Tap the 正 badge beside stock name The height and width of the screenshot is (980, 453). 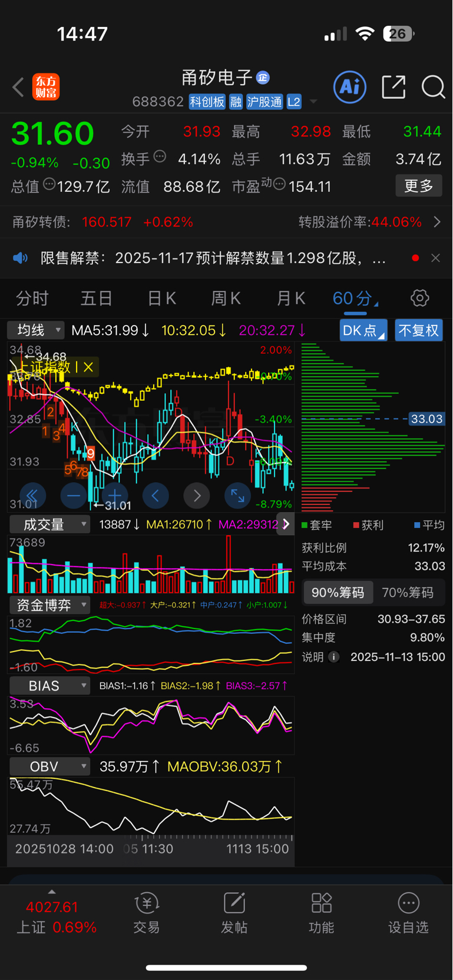pos(263,77)
